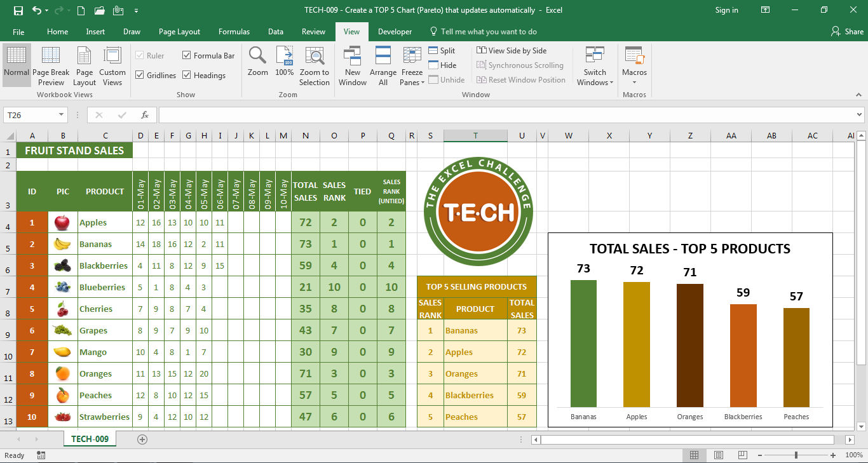Split the worksheet window
868x463 pixels.
pos(442,51)
